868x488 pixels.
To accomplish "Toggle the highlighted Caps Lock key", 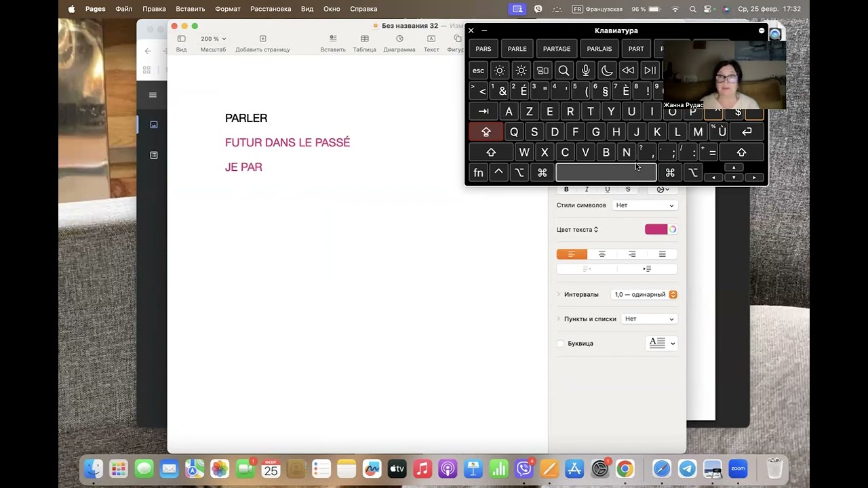I will (486, 132).
